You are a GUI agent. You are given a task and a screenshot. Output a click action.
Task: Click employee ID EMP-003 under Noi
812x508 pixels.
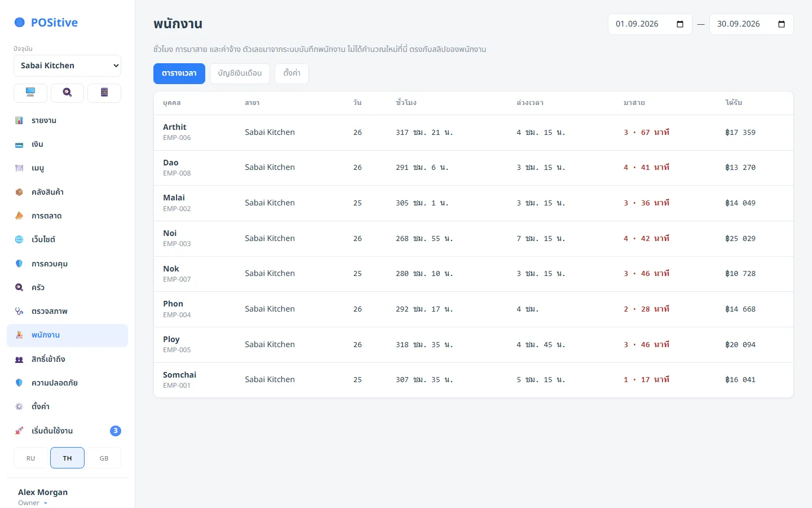(177, 244)
